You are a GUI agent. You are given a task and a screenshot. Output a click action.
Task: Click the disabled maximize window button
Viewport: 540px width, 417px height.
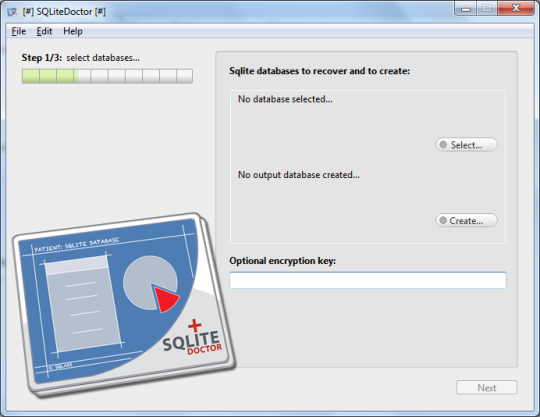point(487,8)
